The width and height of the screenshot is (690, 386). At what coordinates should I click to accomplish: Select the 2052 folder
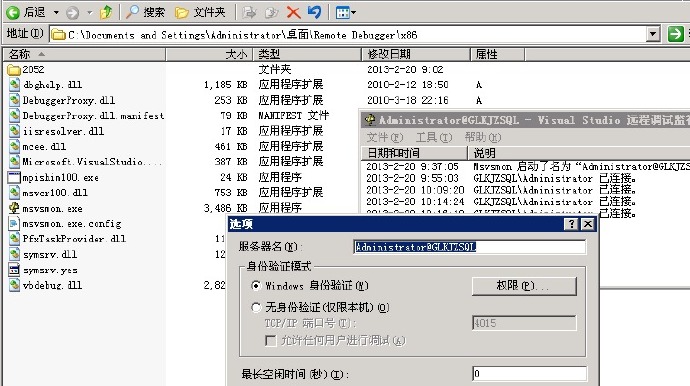[26, 70]
